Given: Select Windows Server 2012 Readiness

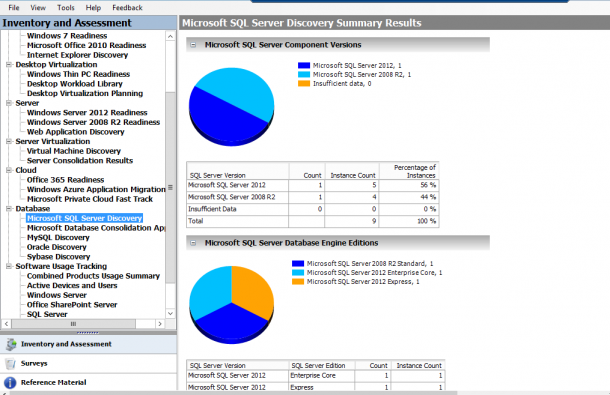Looking at the screenshot, I should click(87, 112).
